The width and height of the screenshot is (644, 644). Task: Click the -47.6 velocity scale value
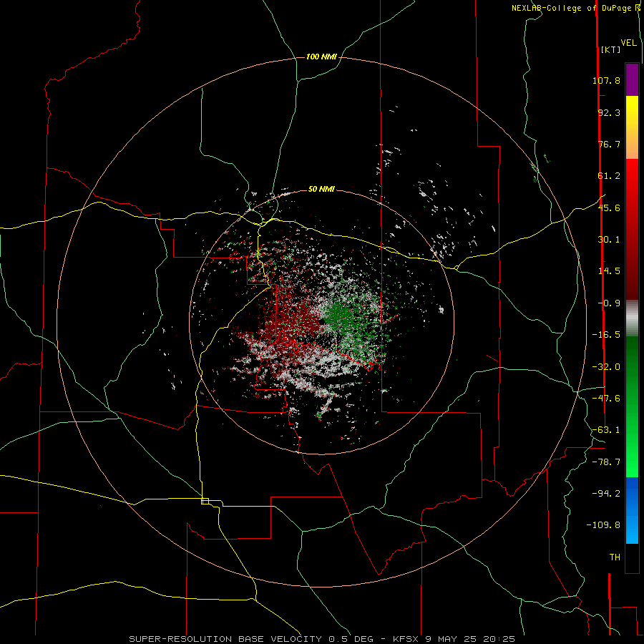606,399
